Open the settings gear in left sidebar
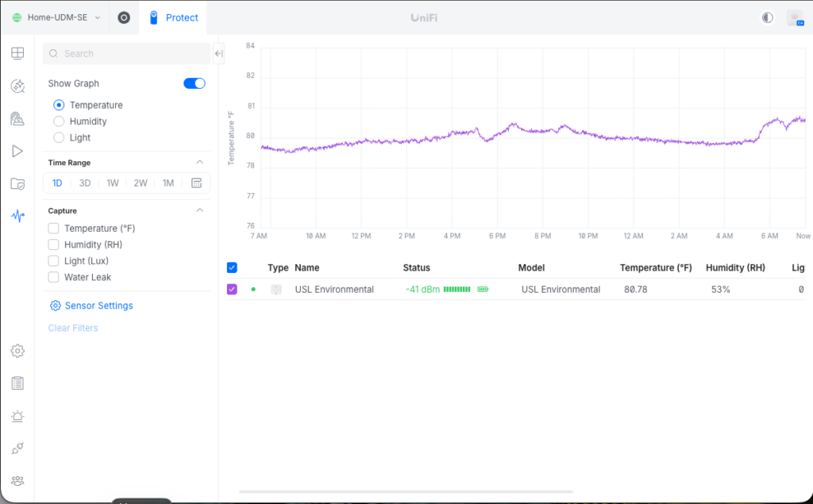 pyautogui.click(x=17, y=351)
